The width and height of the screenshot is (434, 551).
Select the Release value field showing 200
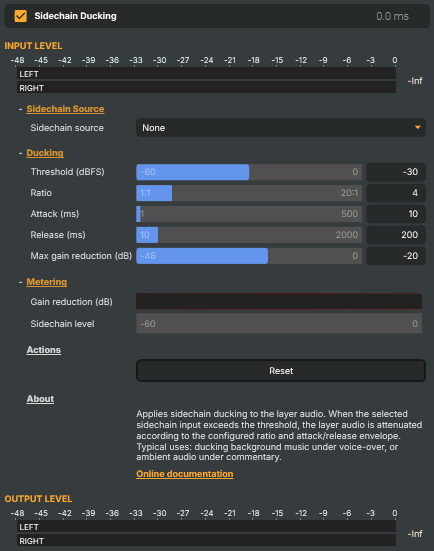pyautogui.click(x=396, y=235)
